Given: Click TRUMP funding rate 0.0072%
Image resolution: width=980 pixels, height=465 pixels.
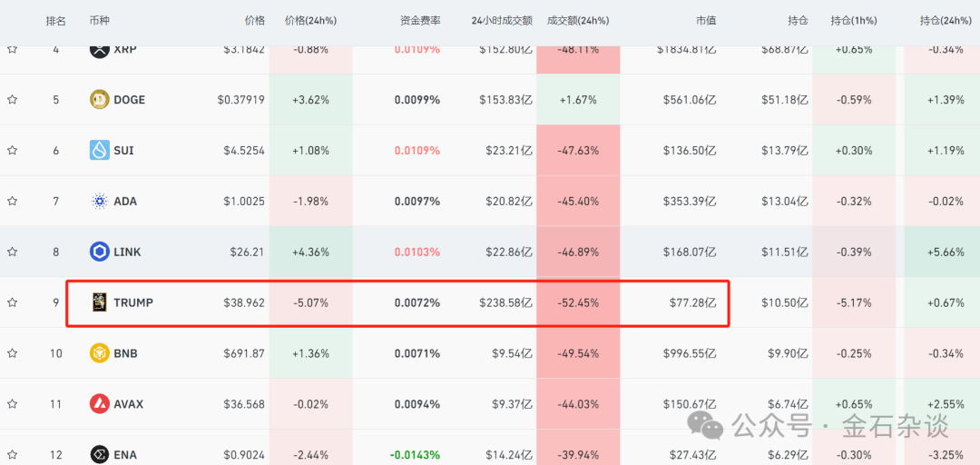Looking at the screenshot, I should pyautogui.click(x=417, y=302).
